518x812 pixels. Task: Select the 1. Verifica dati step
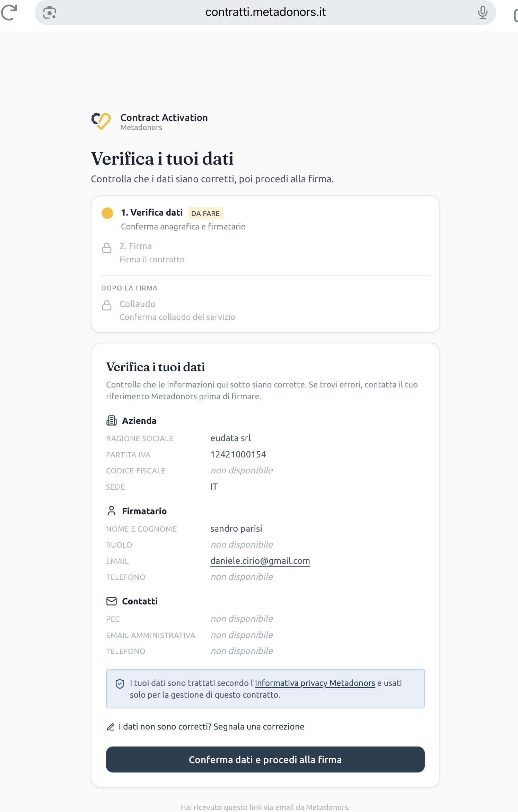click(x=152, y=212)
